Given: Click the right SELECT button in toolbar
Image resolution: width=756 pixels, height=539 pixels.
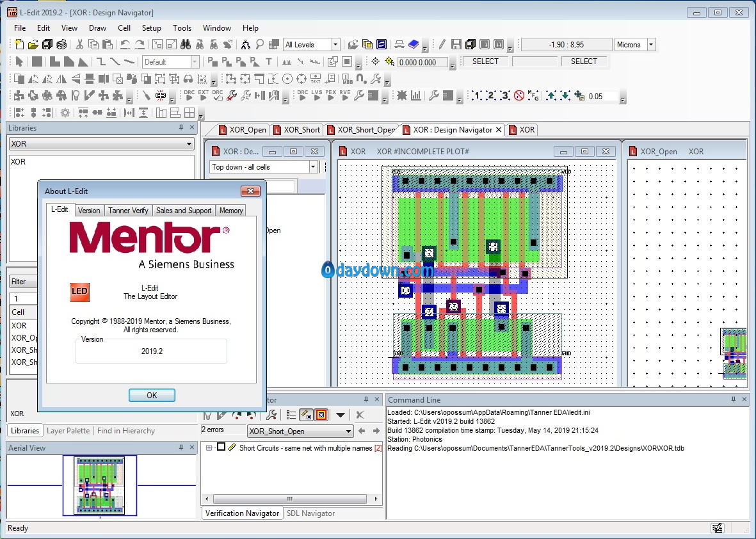Looking at the screenshot, I should [583, 61].
